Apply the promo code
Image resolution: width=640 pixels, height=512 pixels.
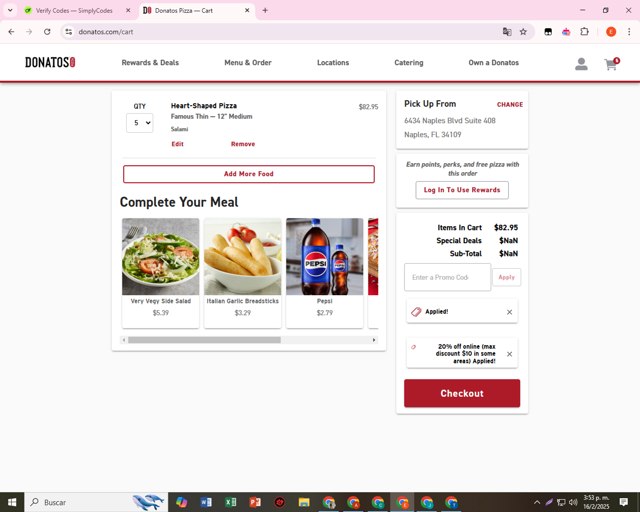[507, 277]
